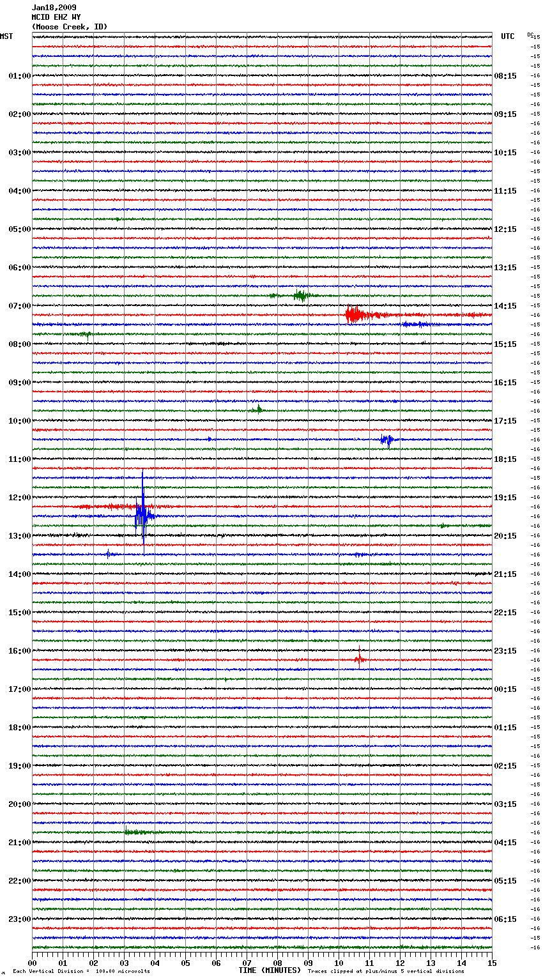Select the 18:00 MST row label
Image resolution: width=543 pixels, height=980 pixels.
20,728
